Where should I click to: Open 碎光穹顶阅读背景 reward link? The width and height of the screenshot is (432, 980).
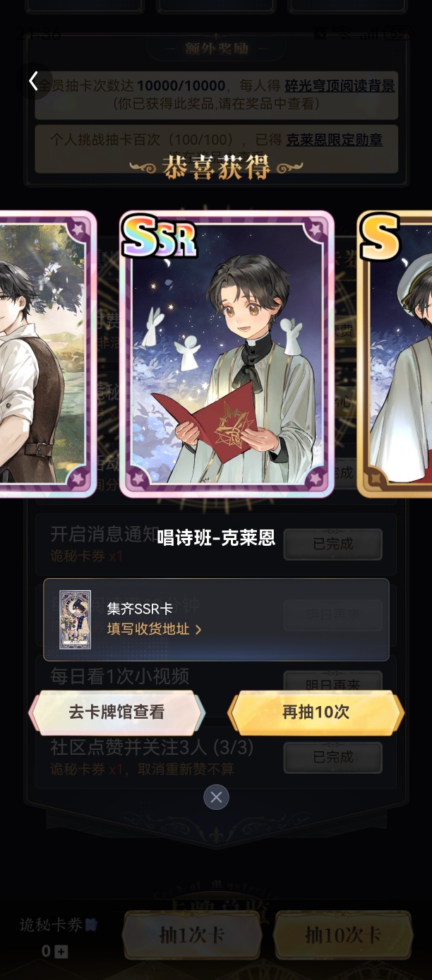340,86
